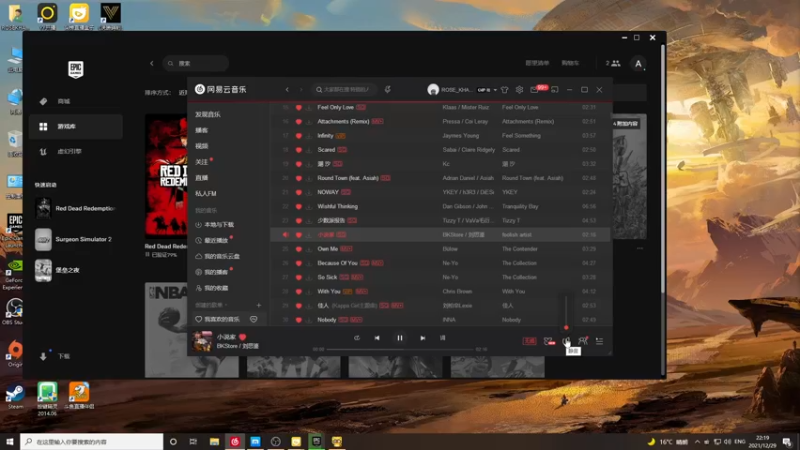Open the ROSE_KHA user avatar

pyautogui.click(x=433, y=90)
